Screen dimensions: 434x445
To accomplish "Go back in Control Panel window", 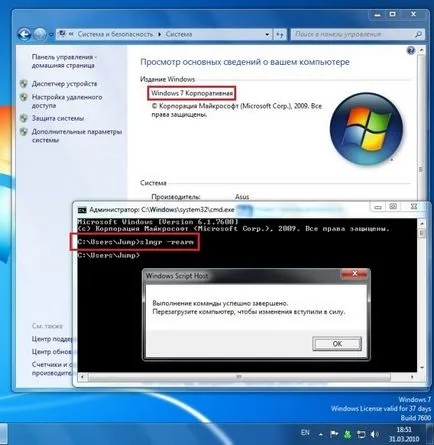I will pyautogui.click(x=24, y=34).
